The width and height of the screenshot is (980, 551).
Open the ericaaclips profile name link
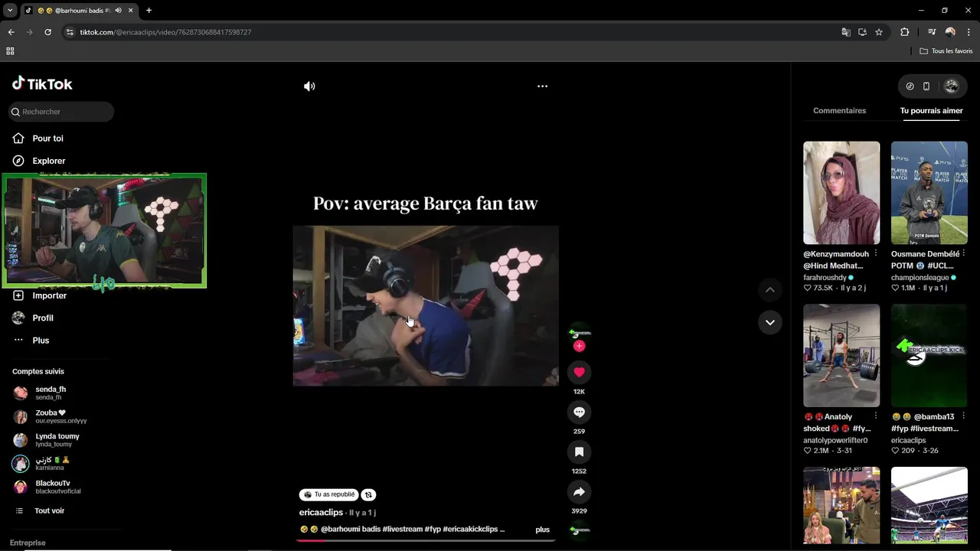(321, 512)
